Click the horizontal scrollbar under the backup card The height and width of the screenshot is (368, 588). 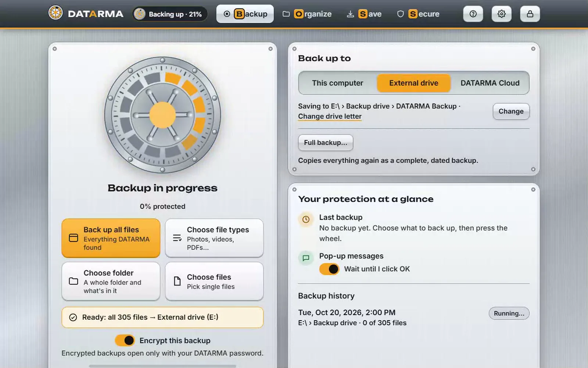[x=162, y=366]
